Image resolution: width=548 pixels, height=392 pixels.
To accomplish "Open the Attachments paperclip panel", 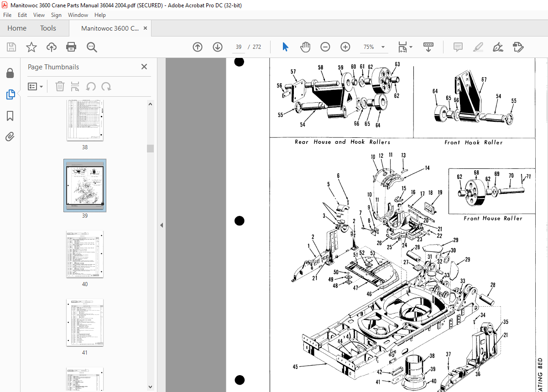I will click(x=10, y=136).
